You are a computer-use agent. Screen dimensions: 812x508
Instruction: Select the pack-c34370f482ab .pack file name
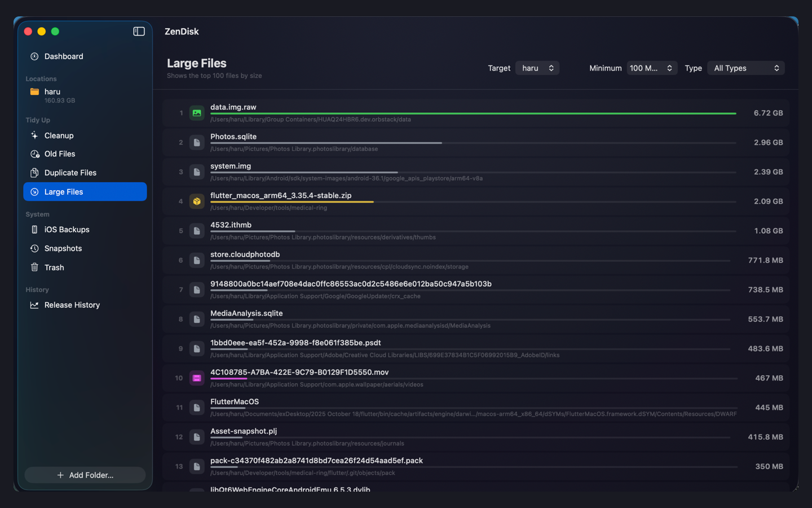[316, 461]
